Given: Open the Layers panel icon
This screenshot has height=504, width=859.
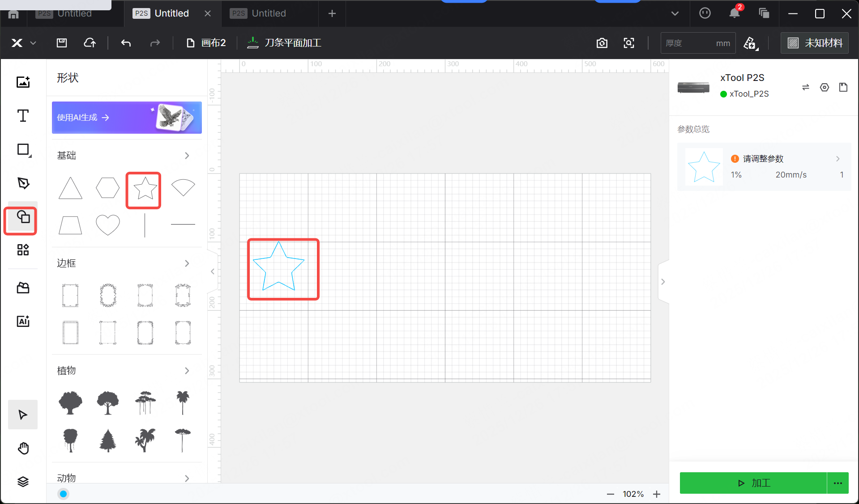Looking at the screenshot, I should tap(23, 481).
